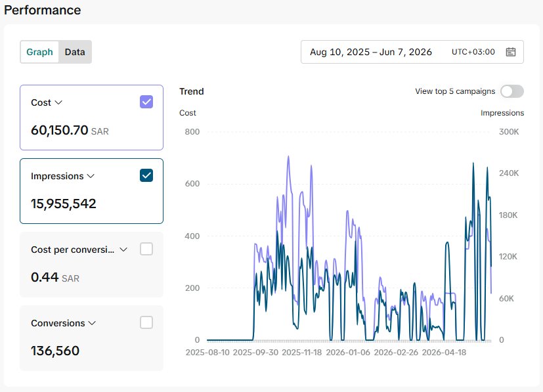Switch to the Data tab
The image size is (543, 392).
click(75, 52)
